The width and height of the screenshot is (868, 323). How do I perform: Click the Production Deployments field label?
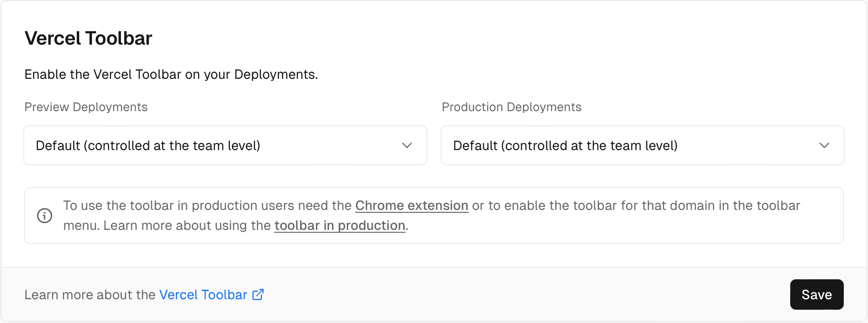[x=511, y=107]
